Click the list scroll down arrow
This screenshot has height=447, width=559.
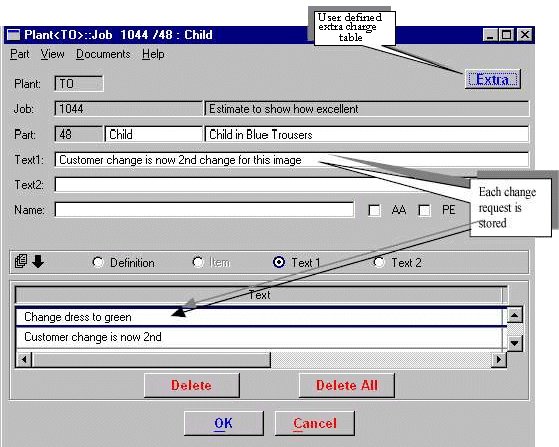(514, 343)
